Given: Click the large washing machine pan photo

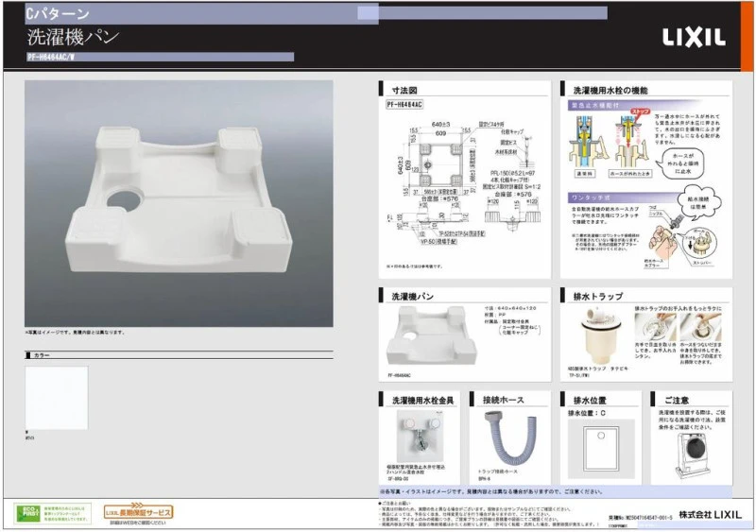Looking at the screenshot, I should (x=179, y=202).
